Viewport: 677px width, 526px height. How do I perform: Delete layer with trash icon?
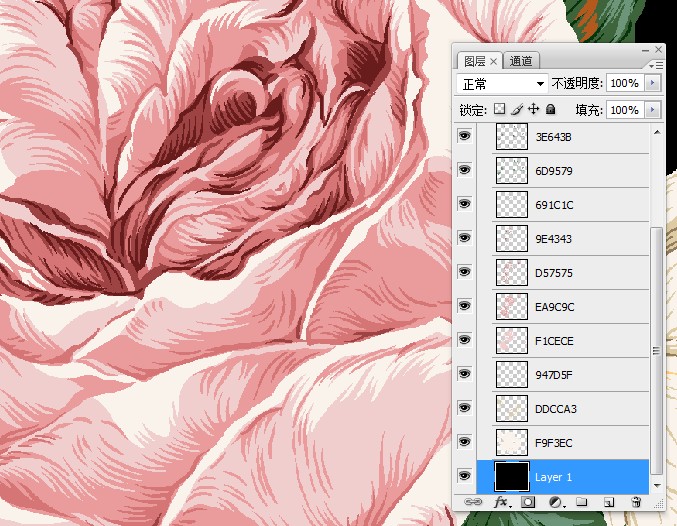pyautogui.click(x=636, y=502)
